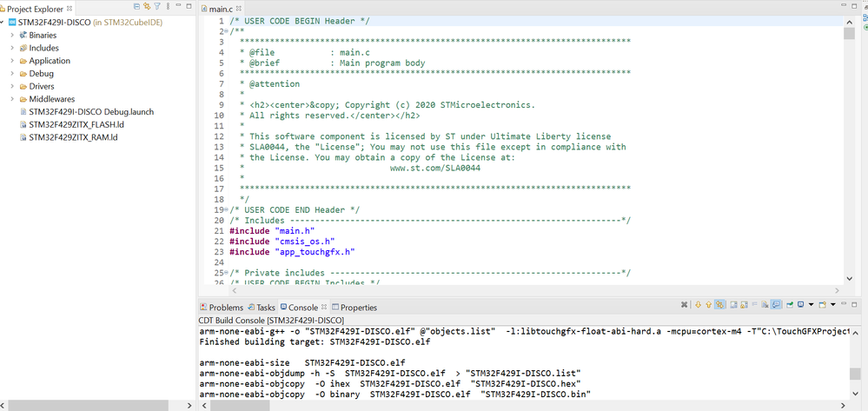This screenshot has width=868, height=411.
Task: Fold the comment at line 19
Action: pyautogui.click(x=226, y=210)
